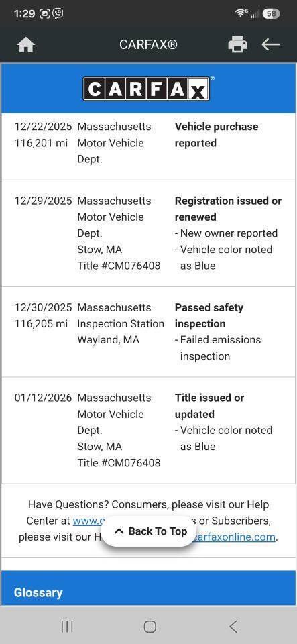Tap the CARFAX® page title text
297x644 pixels.
click(149, 44)
